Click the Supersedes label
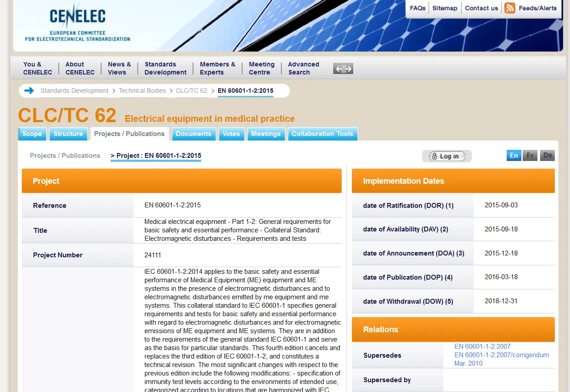The width and height of the screenshot is (570, 392). coord(382,355)
